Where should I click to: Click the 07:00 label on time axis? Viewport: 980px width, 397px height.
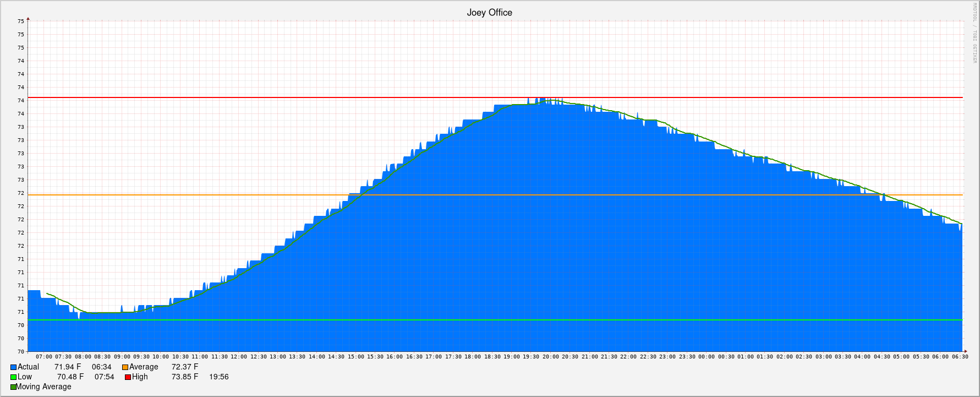click(x=44, y=357)
